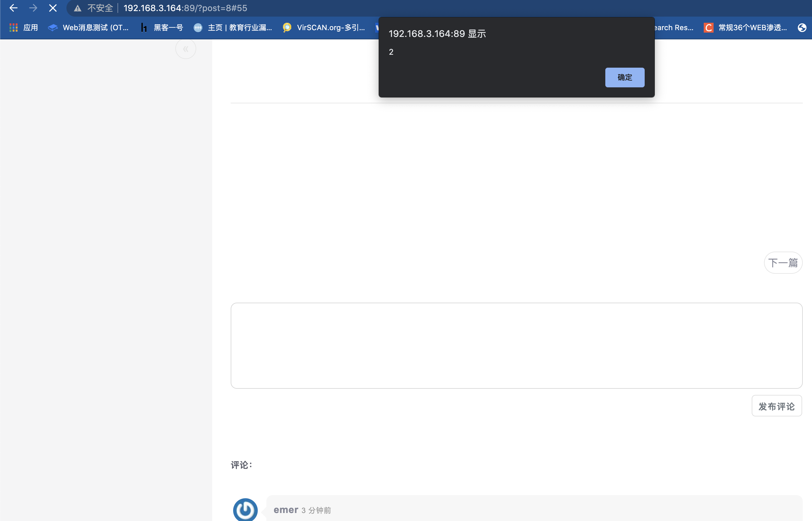Submit with the 发布评论 button
The image size is (812, 521).
pos(776,406)
